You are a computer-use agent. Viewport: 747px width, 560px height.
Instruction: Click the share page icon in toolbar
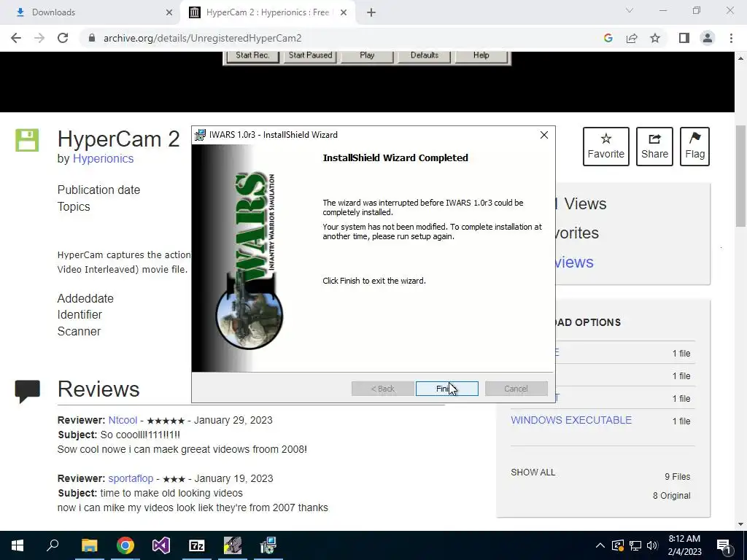coord(632,38)
